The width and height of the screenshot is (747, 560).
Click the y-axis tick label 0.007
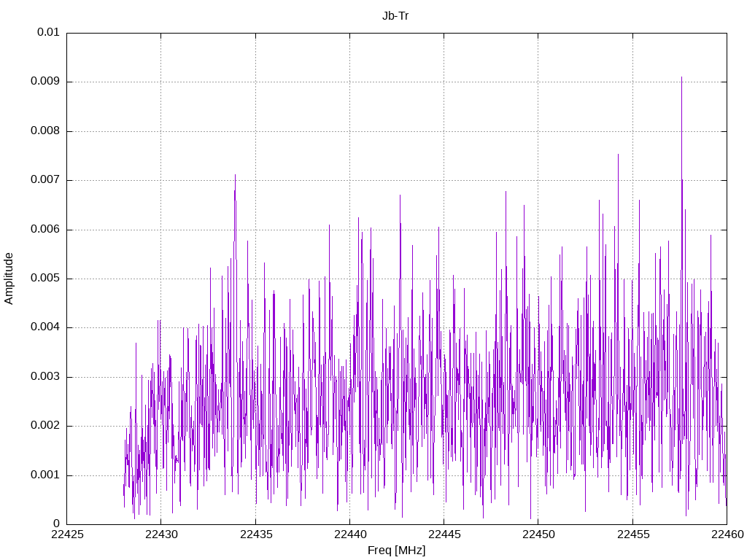click(45, 179)
